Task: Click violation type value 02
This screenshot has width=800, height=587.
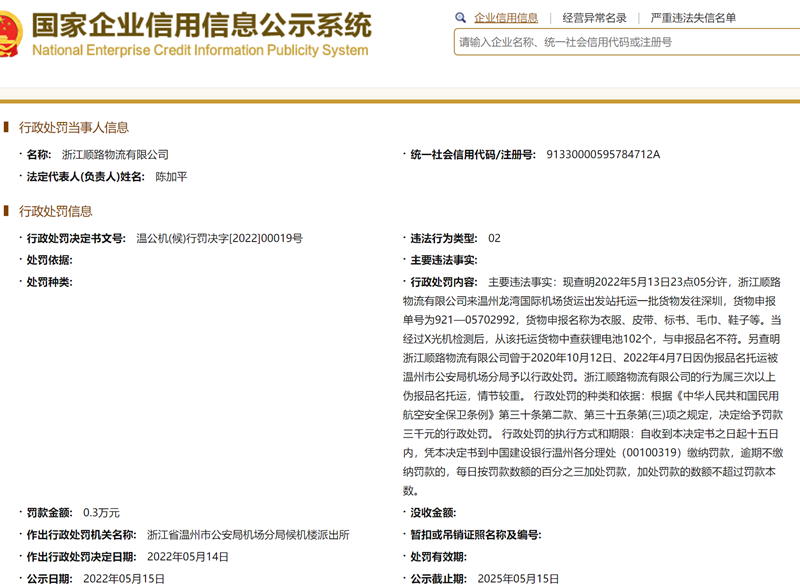Action: click(x=494, y=238)
